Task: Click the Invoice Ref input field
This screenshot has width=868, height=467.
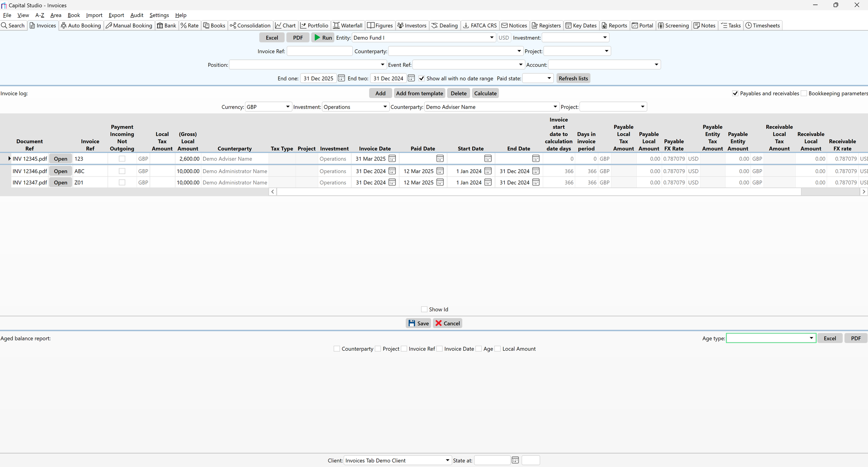Action: pos(319,51)
